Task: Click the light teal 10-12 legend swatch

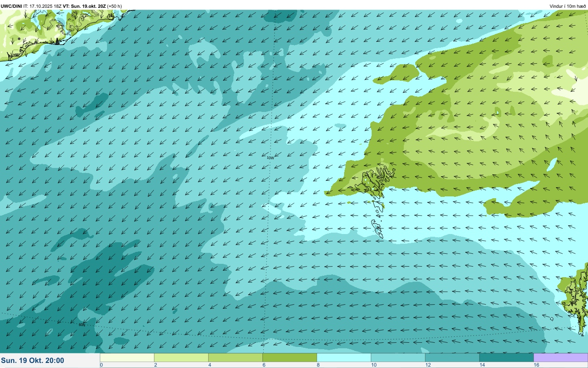Action: point(398,357)
